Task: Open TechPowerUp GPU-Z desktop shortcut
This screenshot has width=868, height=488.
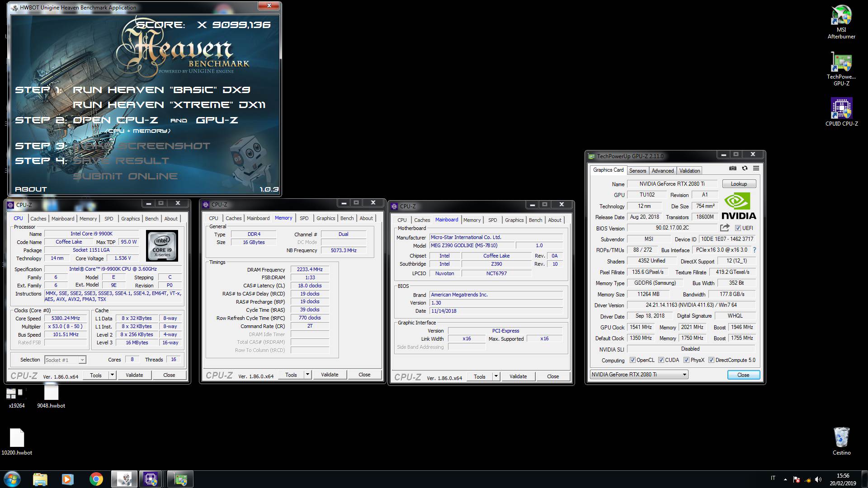Action: click(x=841, y=69)
